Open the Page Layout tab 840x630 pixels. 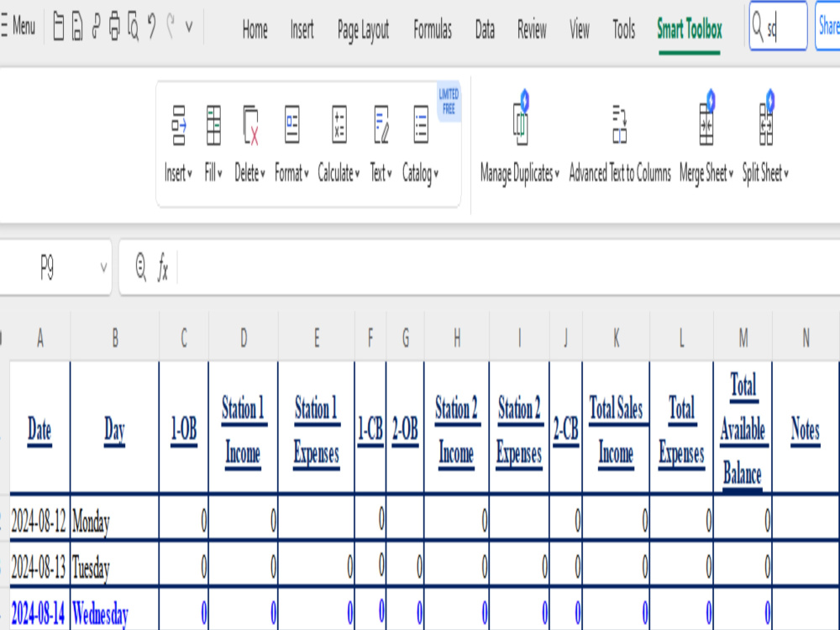363,30
